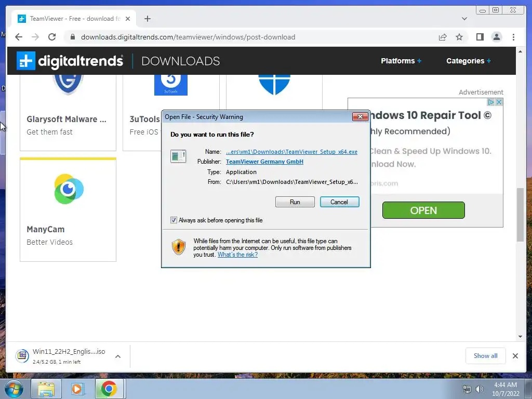Viewport: 532px width, 399px height.
Task: Click Show all downloads button
Action: coord(486,355)
